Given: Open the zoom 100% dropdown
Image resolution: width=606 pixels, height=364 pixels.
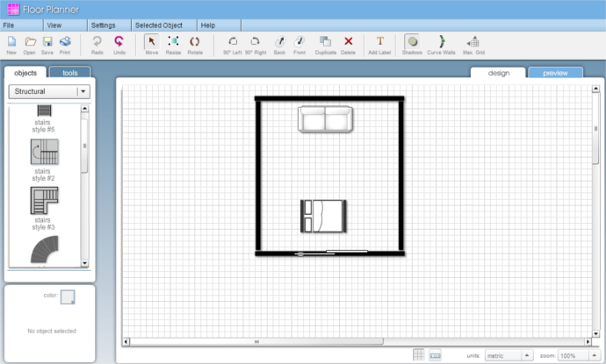Looking at the screenshot, I should click(x=579, y=355).
